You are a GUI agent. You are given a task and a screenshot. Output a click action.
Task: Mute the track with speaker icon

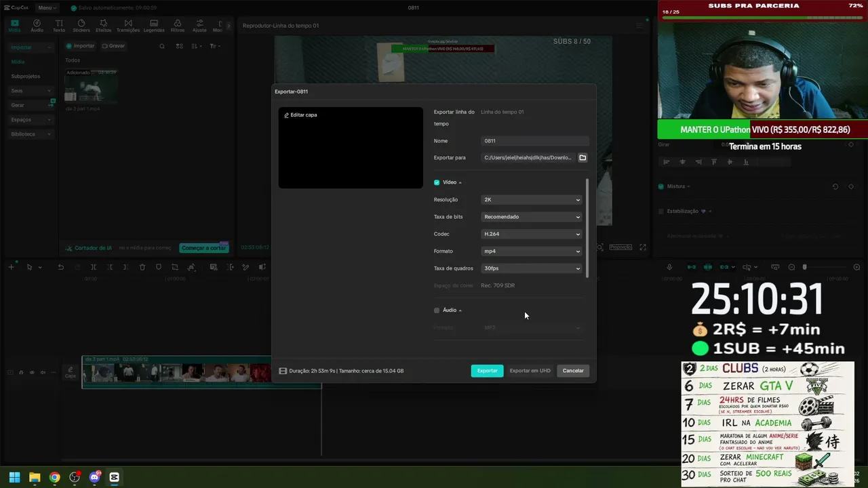[43, 372]
